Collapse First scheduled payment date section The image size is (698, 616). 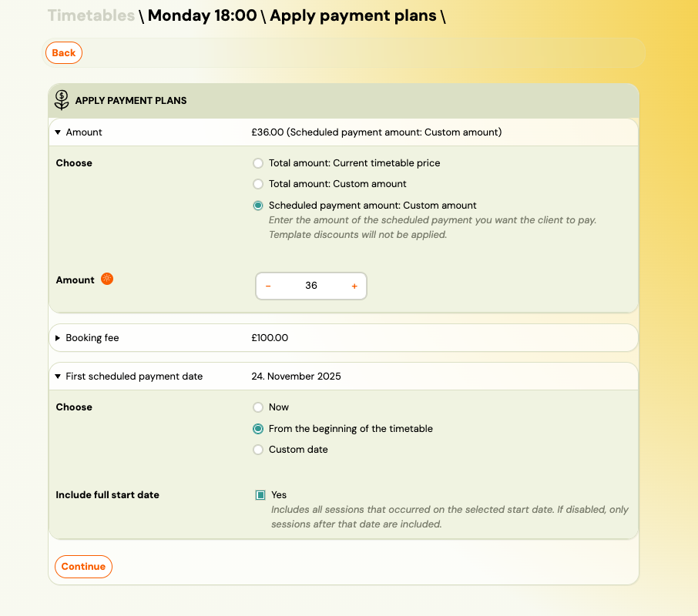pos(58,377)
